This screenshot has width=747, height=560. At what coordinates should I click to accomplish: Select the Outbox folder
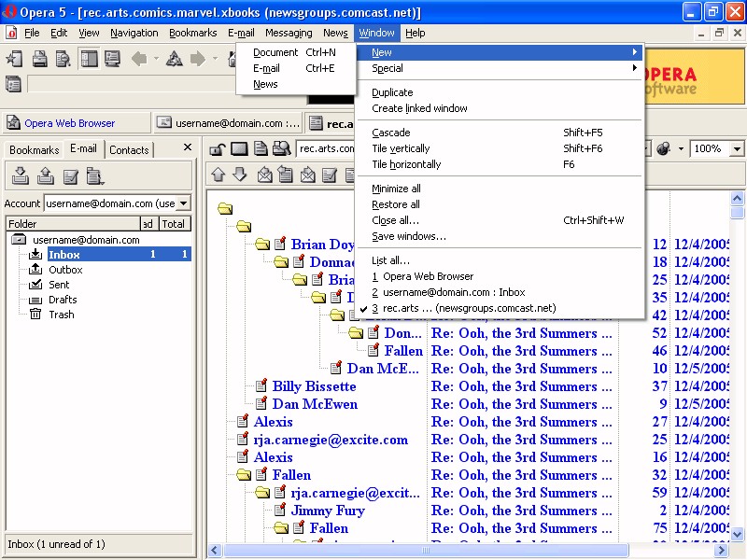pyautogui.click(x=65, y=270)
